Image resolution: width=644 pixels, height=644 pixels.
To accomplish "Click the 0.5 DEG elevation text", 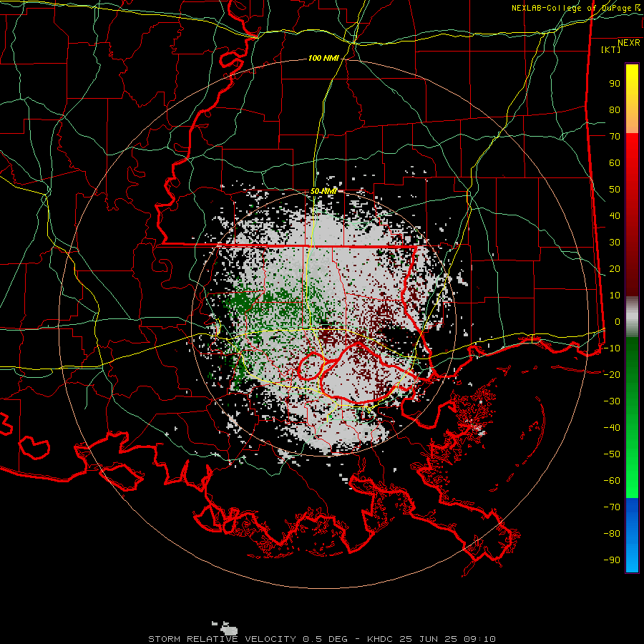I will 326,639.
